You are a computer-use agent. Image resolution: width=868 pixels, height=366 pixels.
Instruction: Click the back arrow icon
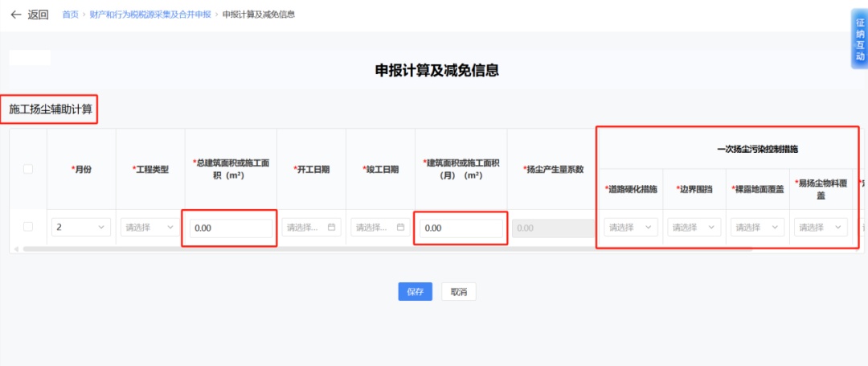pos(16,14)
